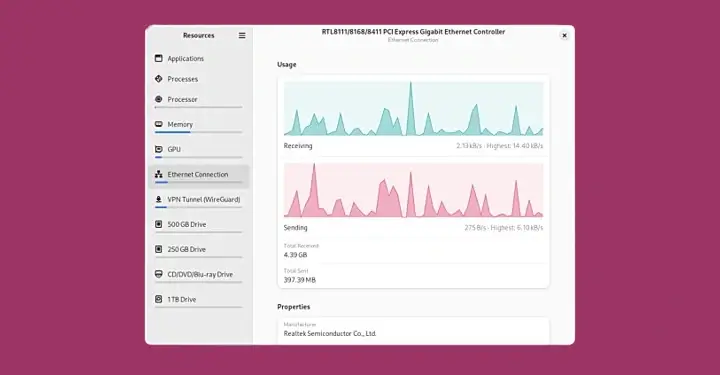720x375 pixels.
Task: Click the VPN Tunnel icon
Action: tap(159, 199)
